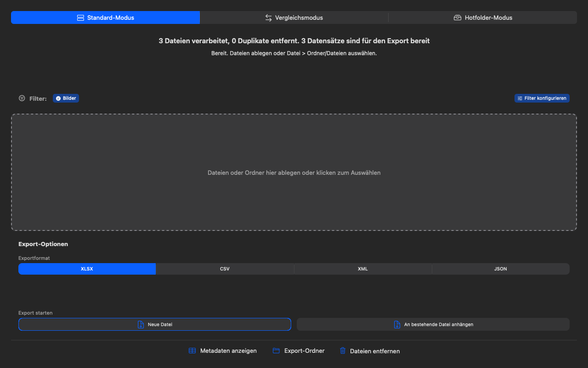Image resolution: width=588 pixels, height=368 pixels.
Task: Click the Hotfolder-Modus tray icon
Action: coord(458,17)
